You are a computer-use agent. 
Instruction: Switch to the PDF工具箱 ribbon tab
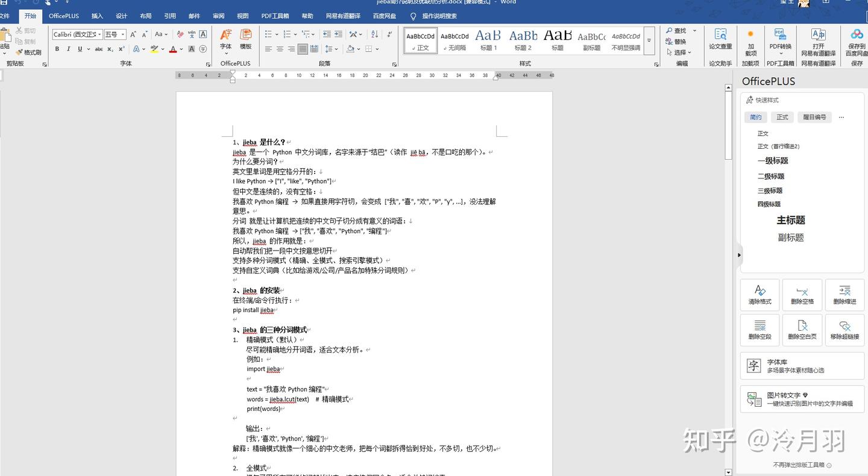[275, 16]
